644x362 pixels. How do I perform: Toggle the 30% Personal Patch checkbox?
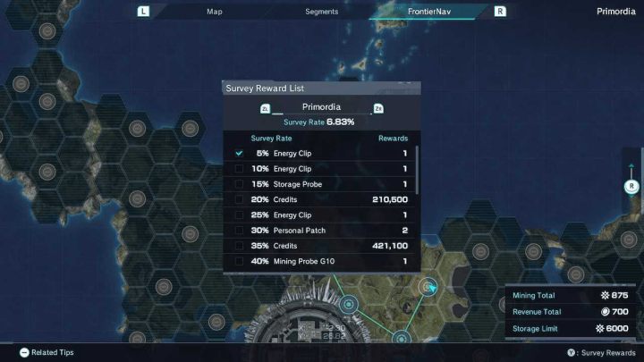tap(239, 231)
